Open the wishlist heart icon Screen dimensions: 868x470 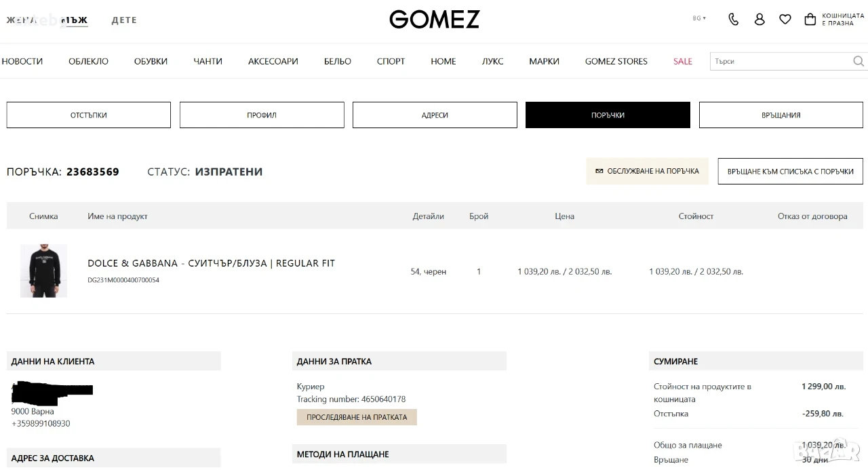click(785, 19)
